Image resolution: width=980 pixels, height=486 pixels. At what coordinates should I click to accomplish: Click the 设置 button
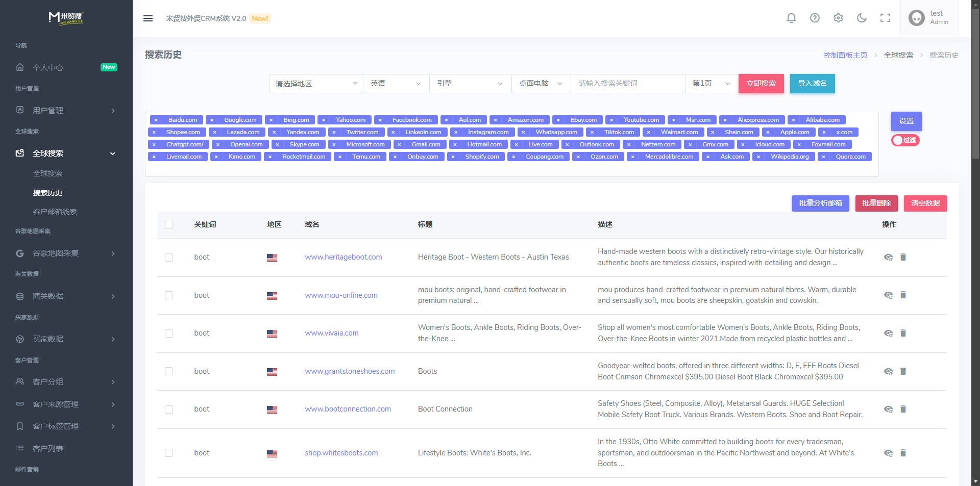point(906,121)
